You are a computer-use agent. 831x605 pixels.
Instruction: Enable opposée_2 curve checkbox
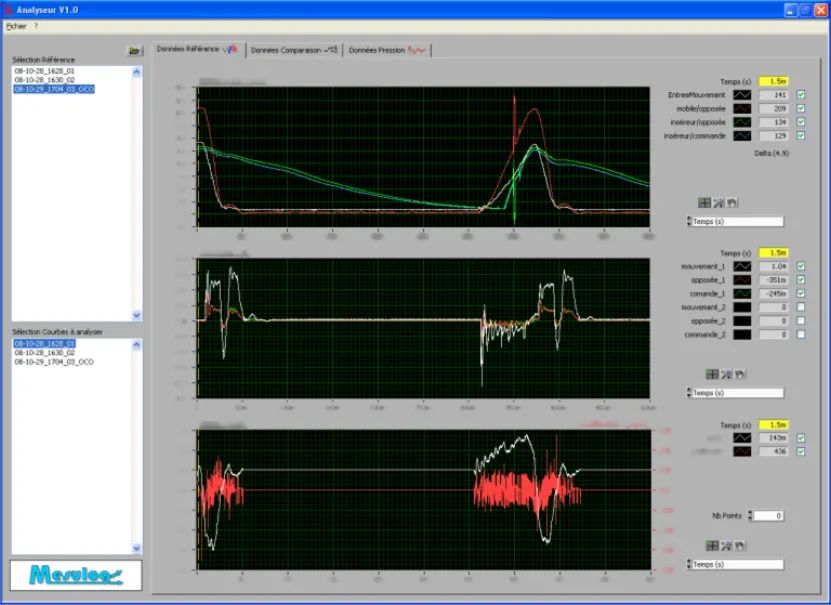pyautogui.click(x=801, y=321)
